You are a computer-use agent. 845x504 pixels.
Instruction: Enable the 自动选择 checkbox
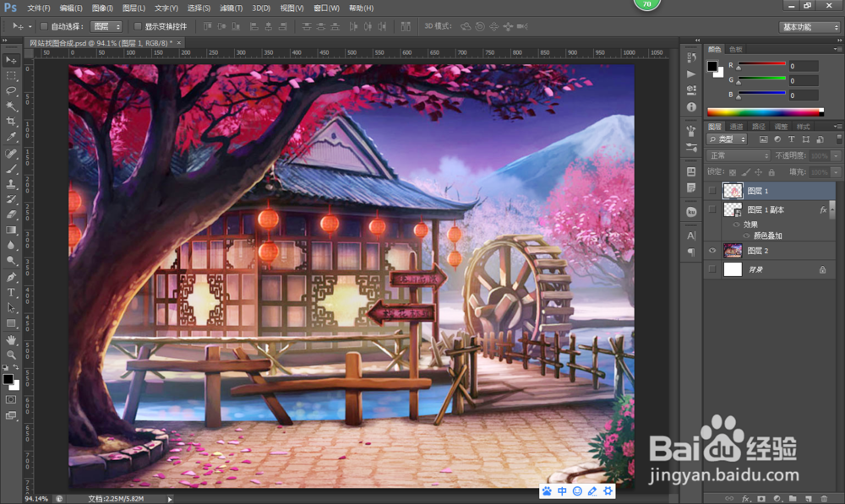point(44,26)
